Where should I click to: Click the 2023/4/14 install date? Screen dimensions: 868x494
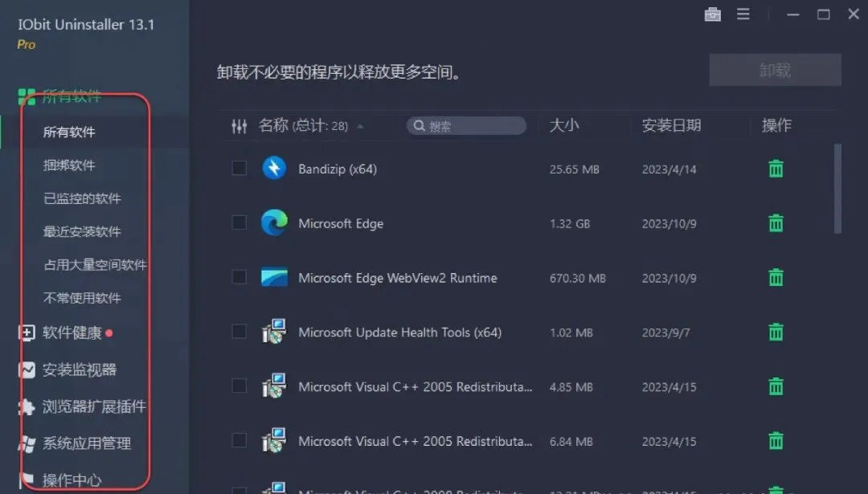coord(669,169)
